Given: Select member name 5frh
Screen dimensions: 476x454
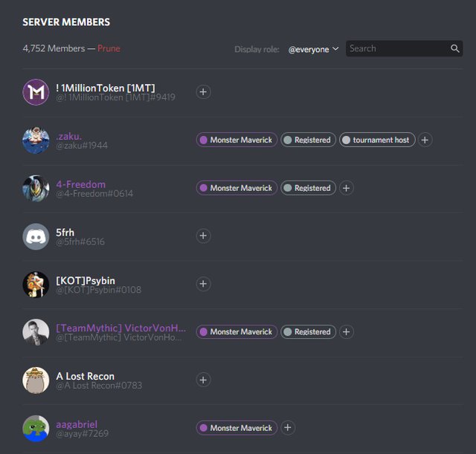Looking at the screenshot, I should click(65, 233).
